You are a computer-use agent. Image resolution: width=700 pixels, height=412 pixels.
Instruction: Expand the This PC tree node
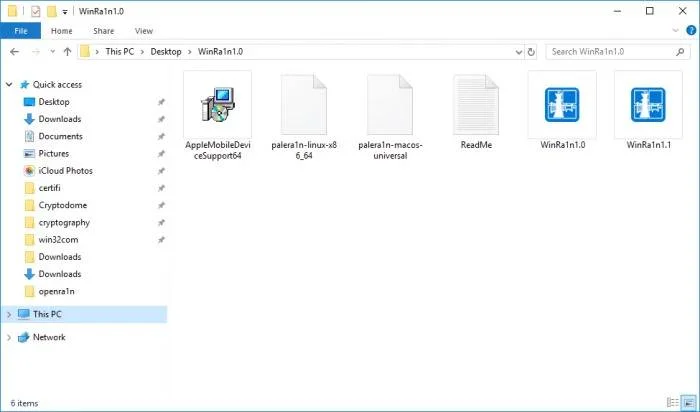coord(8,315)
